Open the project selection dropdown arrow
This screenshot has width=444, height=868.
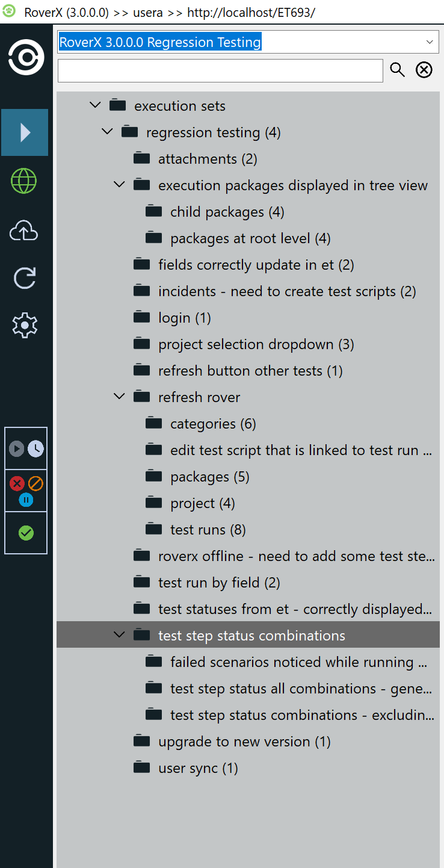tap(429, 42)
